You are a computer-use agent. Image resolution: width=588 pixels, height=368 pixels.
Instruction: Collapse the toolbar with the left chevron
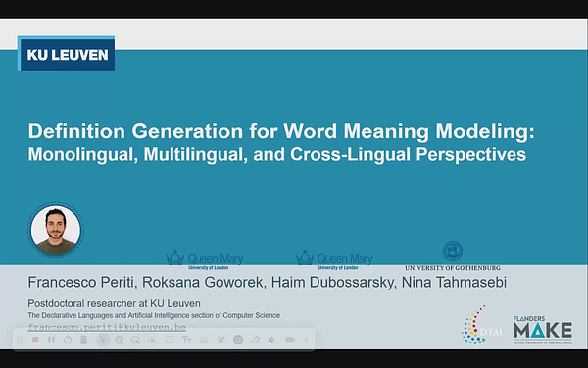click(x=306, y=340)
